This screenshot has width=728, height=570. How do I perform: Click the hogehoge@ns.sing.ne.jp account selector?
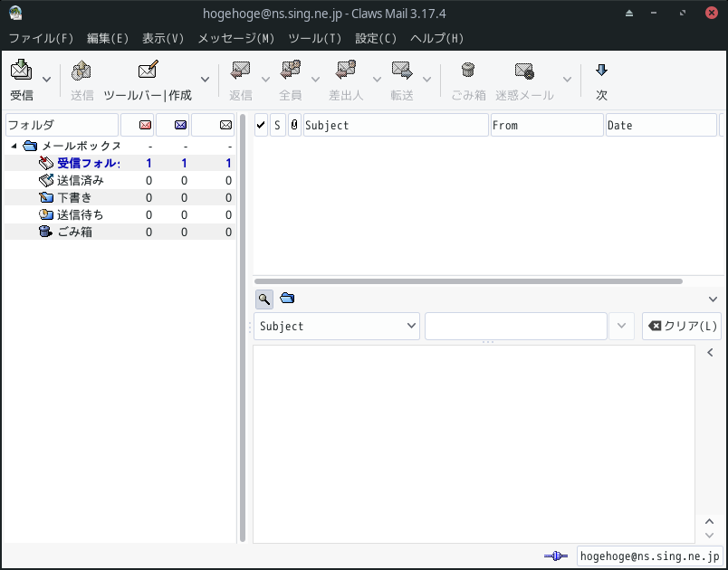[x=649, y=556]
